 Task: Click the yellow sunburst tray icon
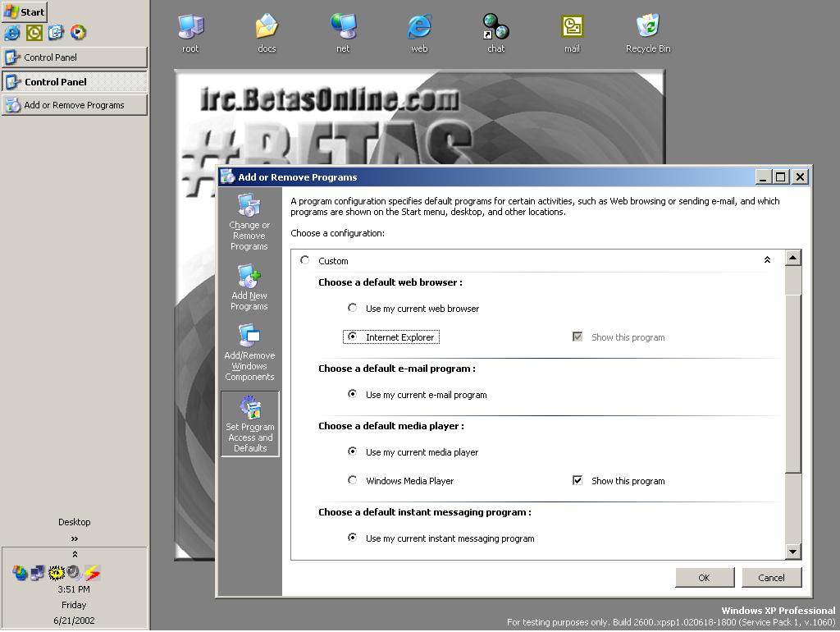(x=56, y=573)
